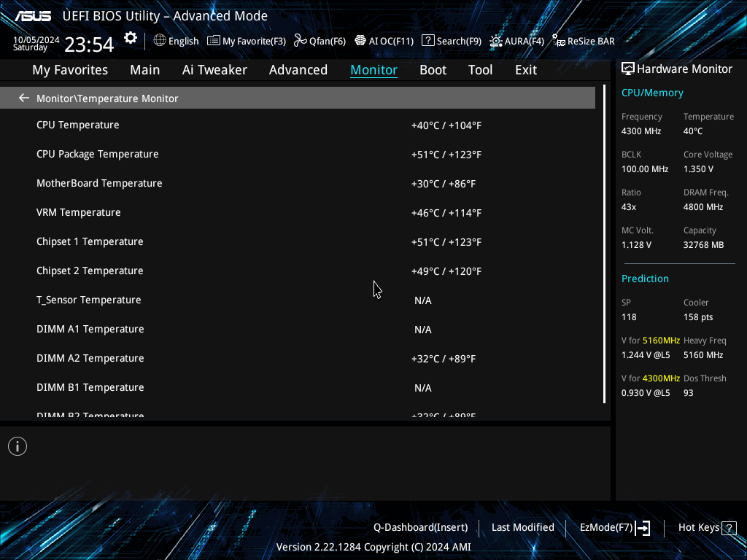Go back using the left arrow
The width and height of the screenshot is (747, 560).
tap(24, 98)
